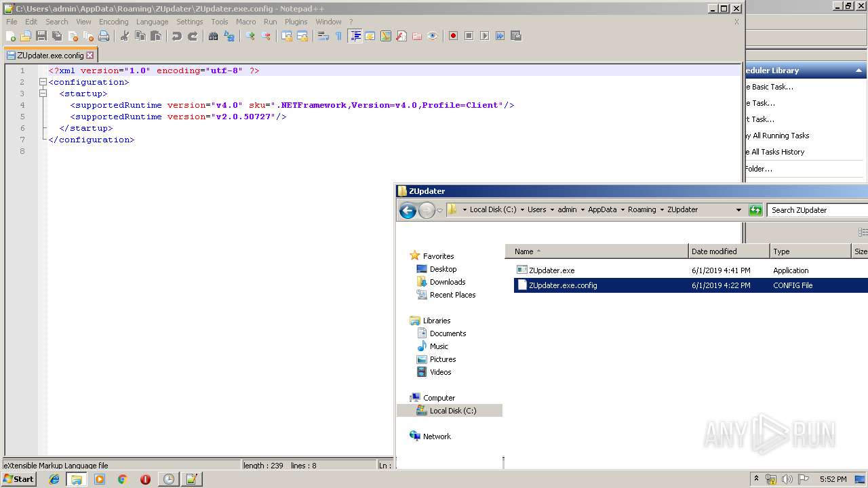868x488 pixels.
Task: Toggle the indent guide button
Action: tap(355, 36)
